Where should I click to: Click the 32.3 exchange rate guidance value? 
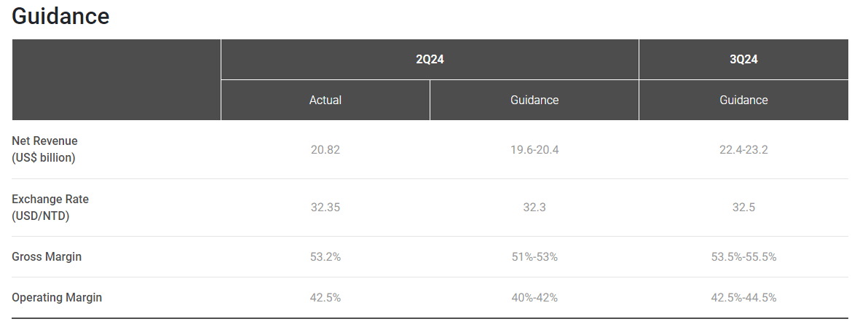click(534, 208)
